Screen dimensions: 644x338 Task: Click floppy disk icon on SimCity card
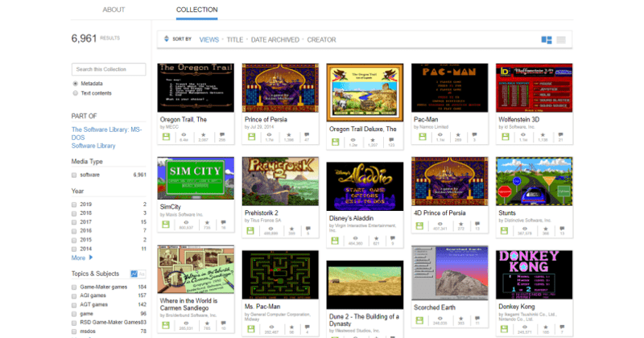click(x=166, y=225)
